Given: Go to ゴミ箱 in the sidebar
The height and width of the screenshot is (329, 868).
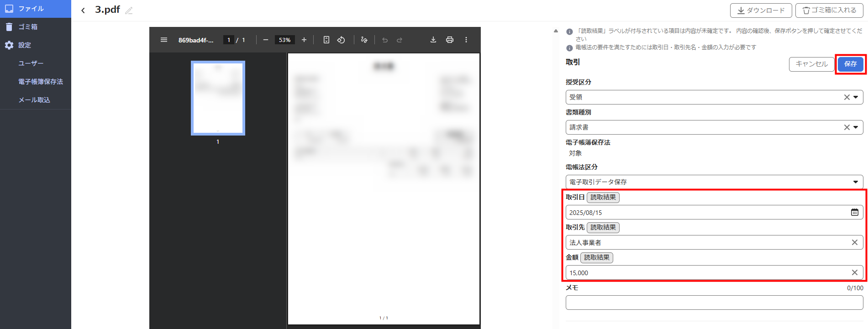Looking at the screenshot, I should click(x=27, y=27).
